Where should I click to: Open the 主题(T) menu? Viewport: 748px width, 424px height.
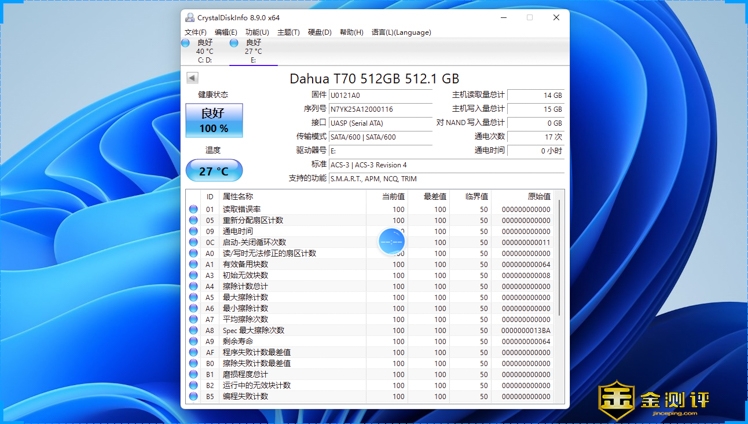(x=288, y=32)
